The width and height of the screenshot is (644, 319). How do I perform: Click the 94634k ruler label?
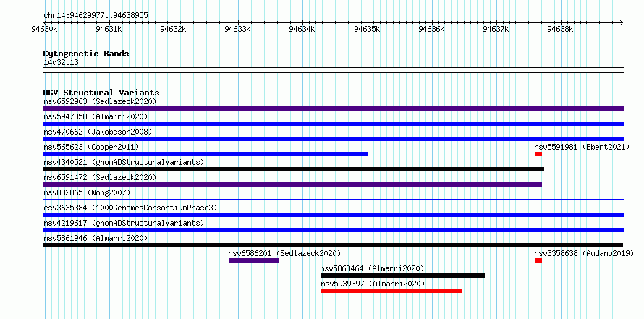coord(302,29)
